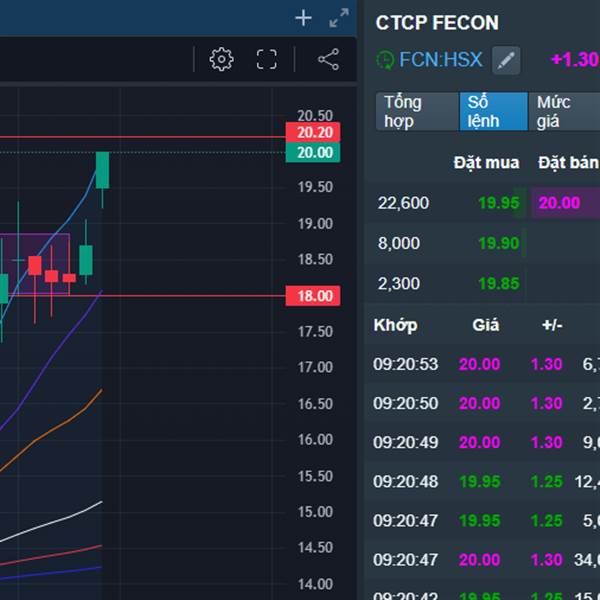Click bid volume 2,300
The height and width of the screenshot is (600, 600).
[399, 284]
